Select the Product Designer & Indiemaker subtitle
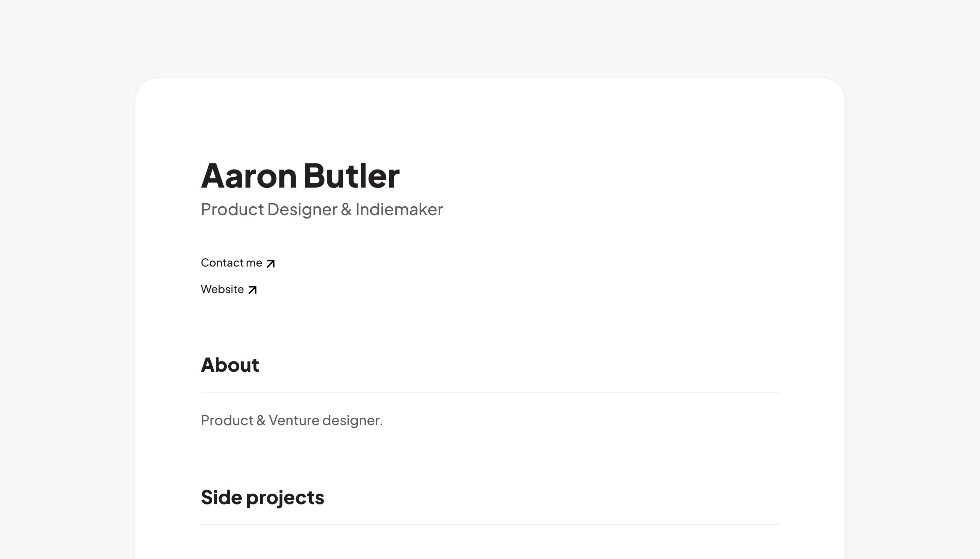 pyautogui.click(x=322, y=210)
